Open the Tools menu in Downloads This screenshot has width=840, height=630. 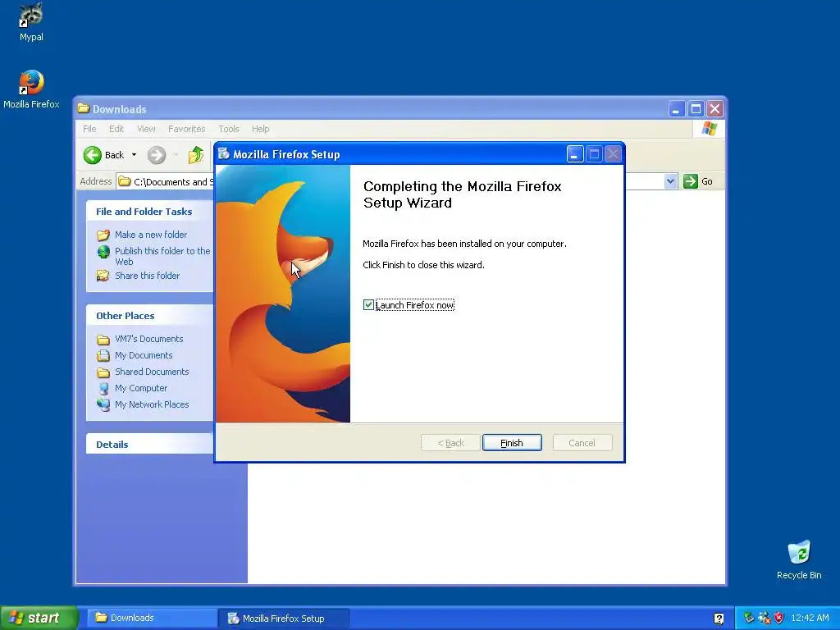pyautogui.click(x=228, y=129)
